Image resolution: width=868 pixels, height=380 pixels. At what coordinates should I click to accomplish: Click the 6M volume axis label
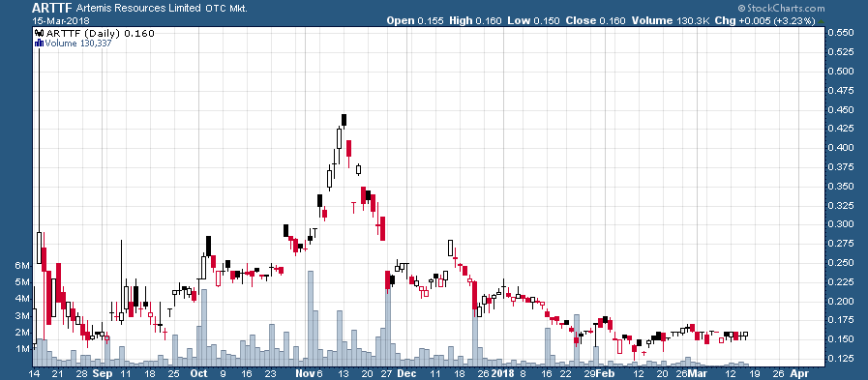tap(22, 266)
